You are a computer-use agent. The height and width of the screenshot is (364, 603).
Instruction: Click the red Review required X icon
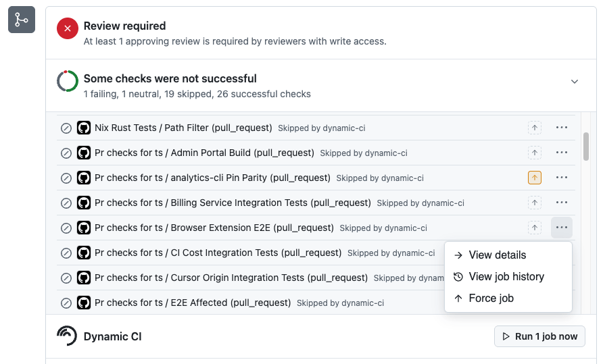68,28
